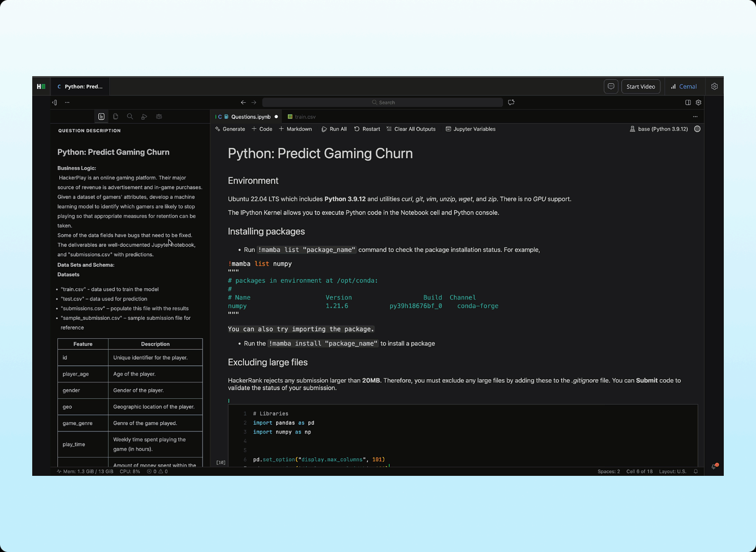
Task: Open the ellipsis menu above the sidebar
Action: (67, 102)
